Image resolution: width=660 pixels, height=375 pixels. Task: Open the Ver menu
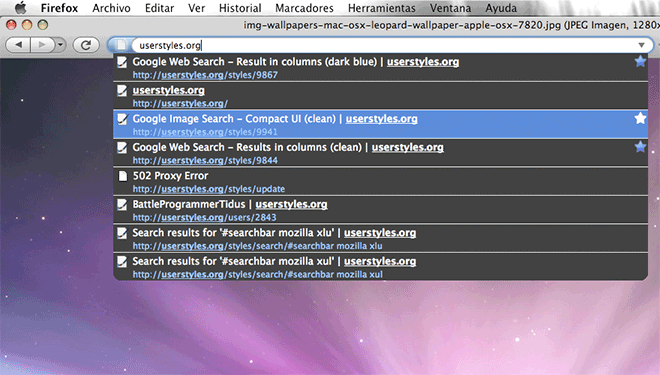click(x=197, y=8)
